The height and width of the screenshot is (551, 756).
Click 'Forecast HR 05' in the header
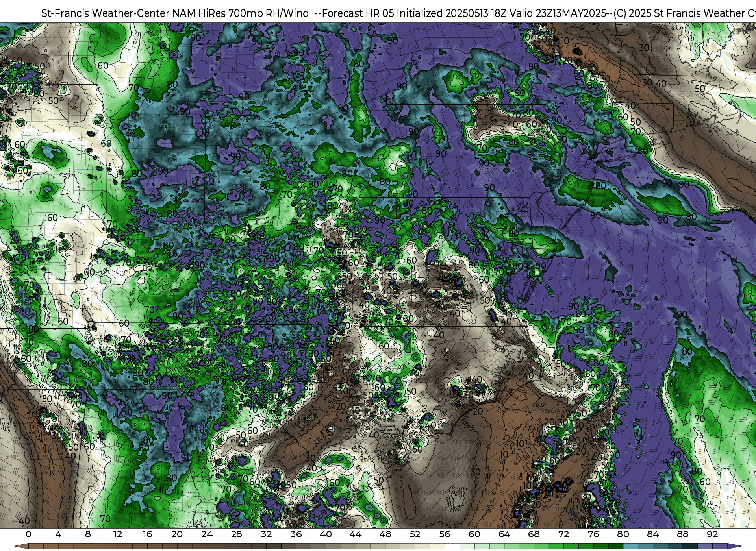[358, 13]
